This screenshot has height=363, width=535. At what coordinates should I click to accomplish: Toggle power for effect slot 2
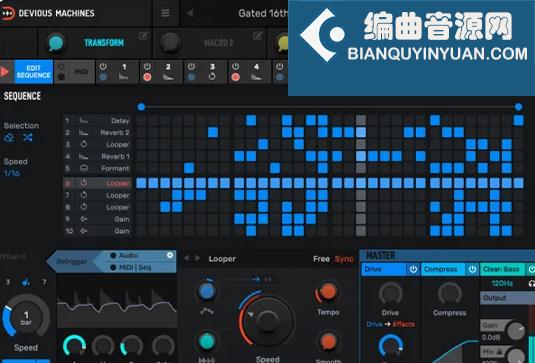[147, 67]
